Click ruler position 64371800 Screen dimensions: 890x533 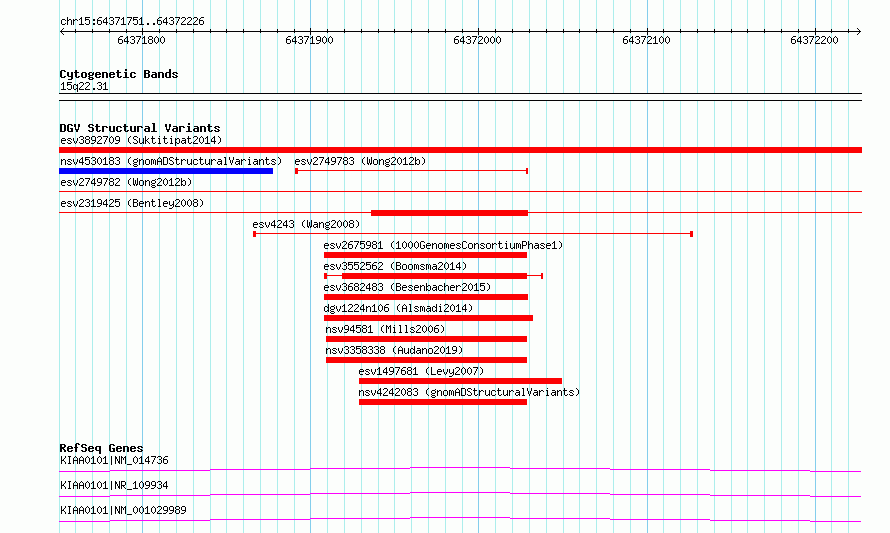coord(141,40)
